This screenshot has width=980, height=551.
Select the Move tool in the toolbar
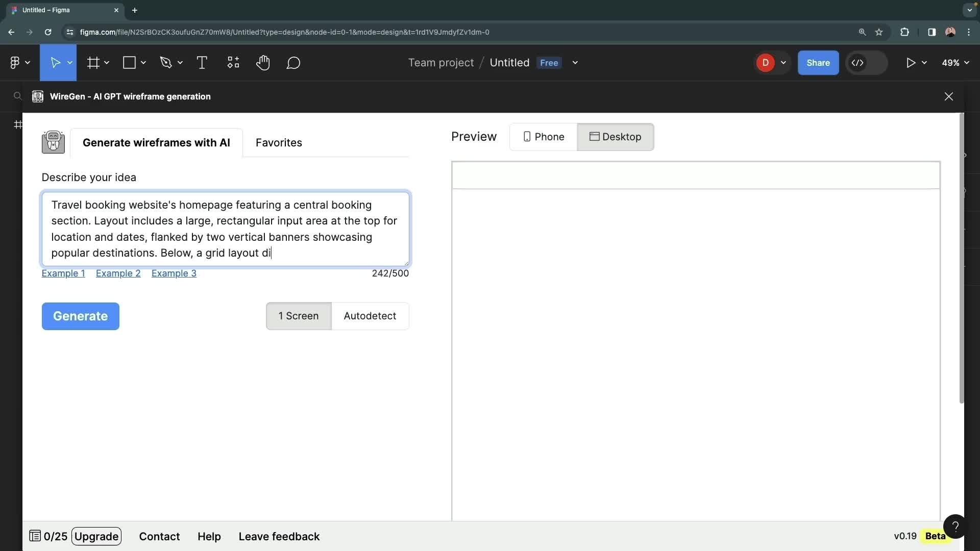(55, 62)
